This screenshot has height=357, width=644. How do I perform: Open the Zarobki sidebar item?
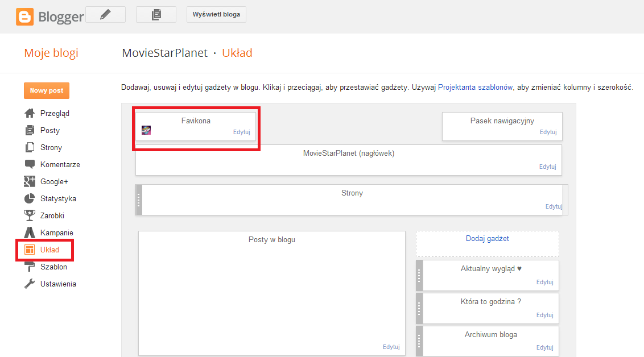pos(52,215)
